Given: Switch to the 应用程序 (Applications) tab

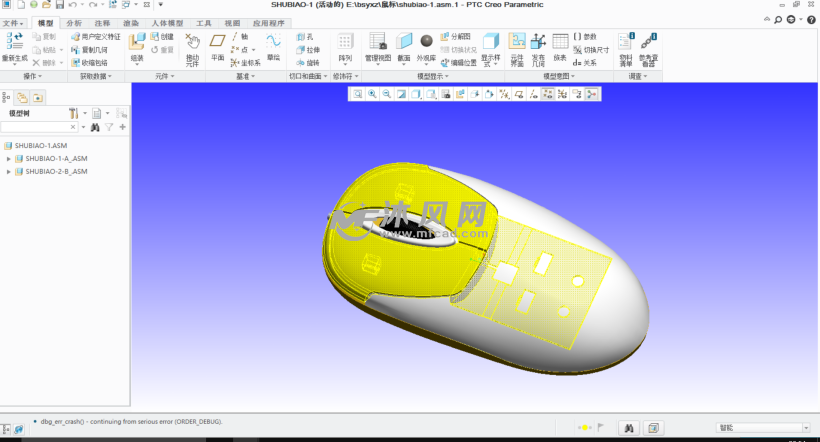Looking at the screenshot, I should pyautogui.click(x=269, y=23).
